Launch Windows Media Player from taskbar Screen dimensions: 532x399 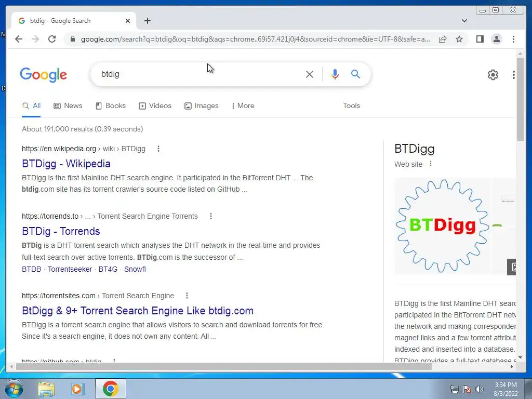pyautogui.click(x=78, y=389)
